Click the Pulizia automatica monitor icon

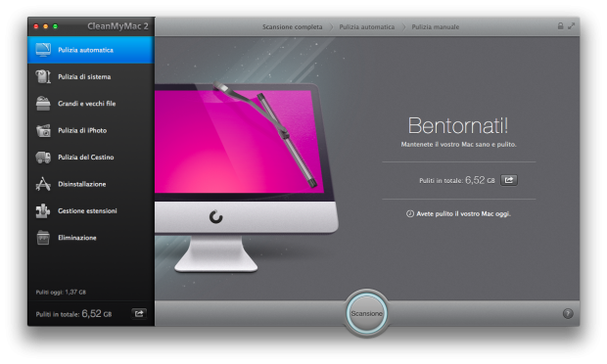pyautogui.click(x=43, y=50)
